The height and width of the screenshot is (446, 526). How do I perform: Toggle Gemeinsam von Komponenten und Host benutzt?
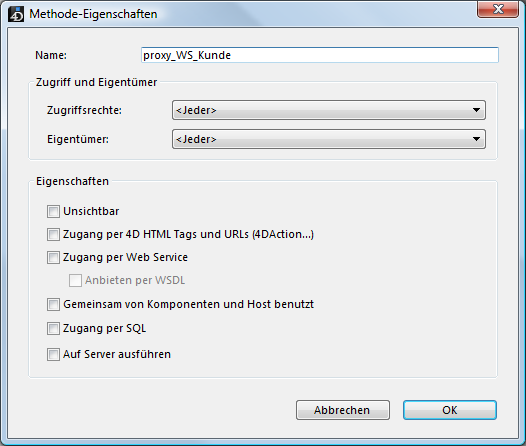[x=53, y=304]
